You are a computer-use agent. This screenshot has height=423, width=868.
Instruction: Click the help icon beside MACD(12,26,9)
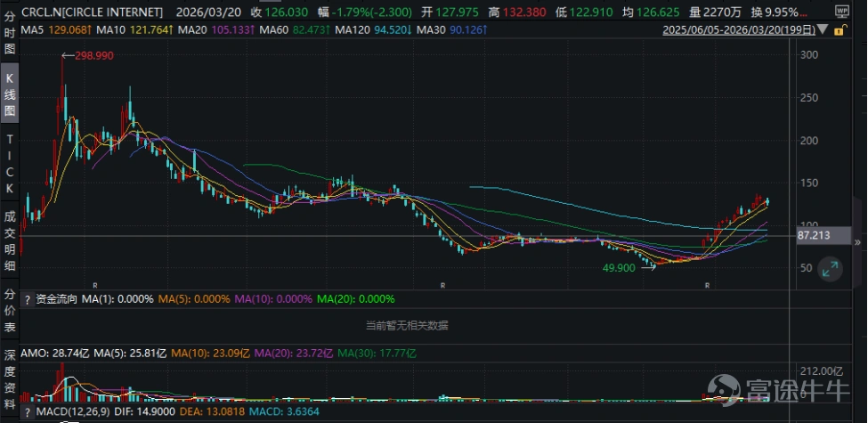pos(26,412)
